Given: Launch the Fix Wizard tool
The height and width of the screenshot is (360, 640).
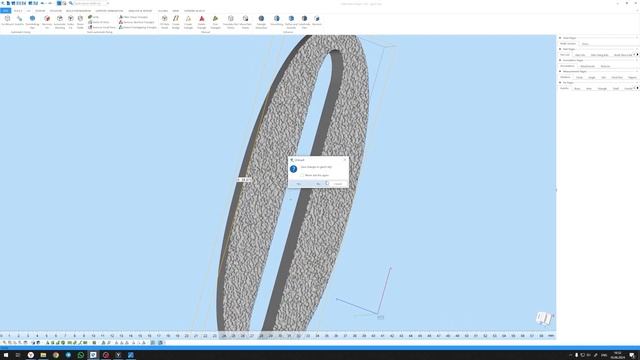Looking at the screenshot, I should pyautogui.click(x=7, y=21).
